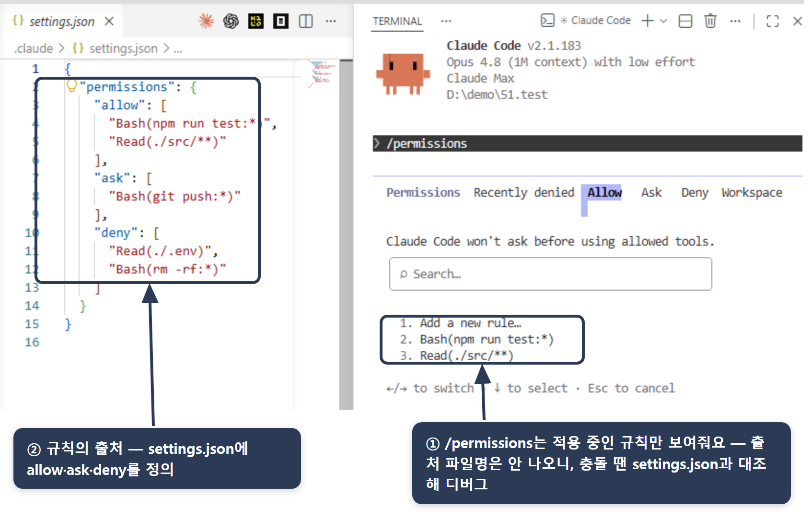Maximize the panel size icon
Image resolution: width=812 pixels, height=521 pixels.
(x=773, y=21)
